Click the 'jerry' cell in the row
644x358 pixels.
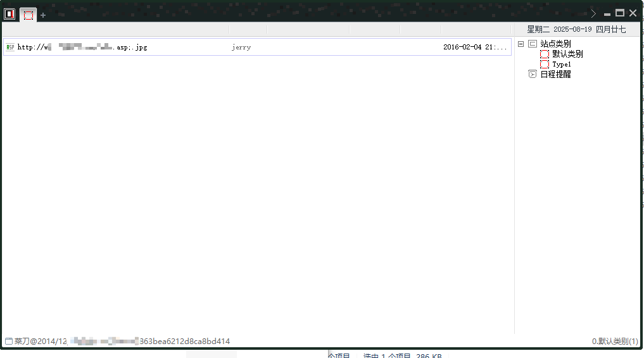[x=241, y=48]
